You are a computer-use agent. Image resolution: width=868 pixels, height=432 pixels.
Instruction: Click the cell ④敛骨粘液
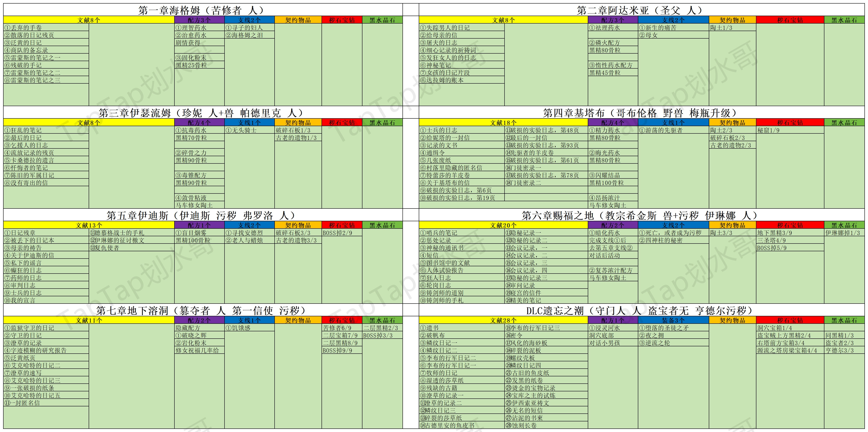(x=199, y=198)
